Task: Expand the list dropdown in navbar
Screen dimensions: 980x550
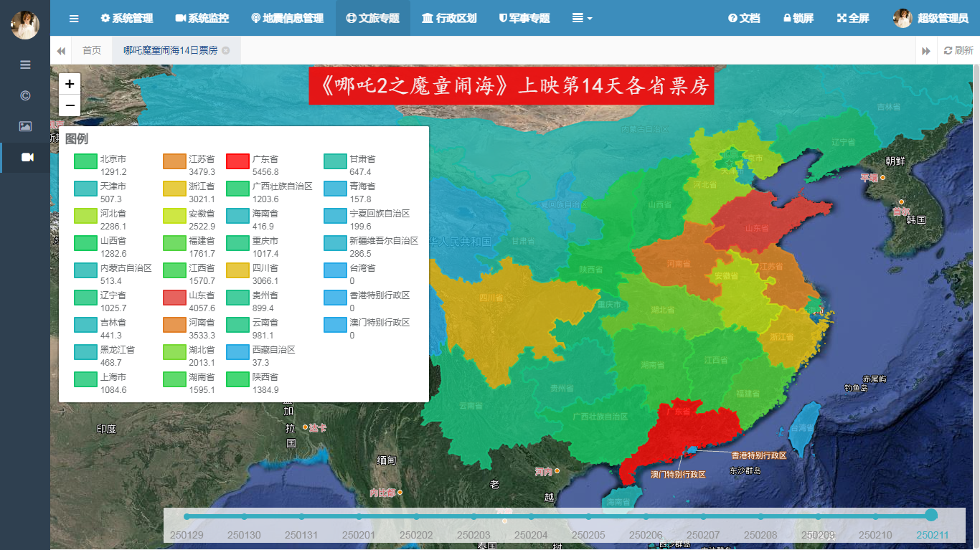Action: coord(582,18)
